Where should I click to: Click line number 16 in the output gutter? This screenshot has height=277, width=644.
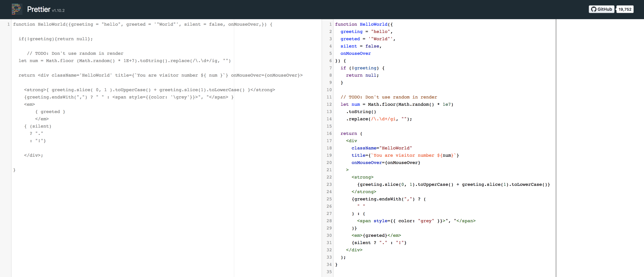pos(329,134)
